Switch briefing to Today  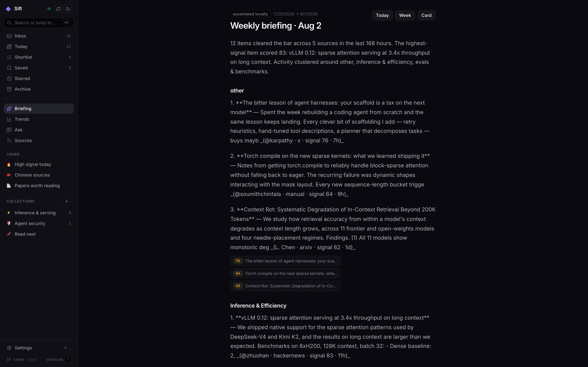coord(382,16)
